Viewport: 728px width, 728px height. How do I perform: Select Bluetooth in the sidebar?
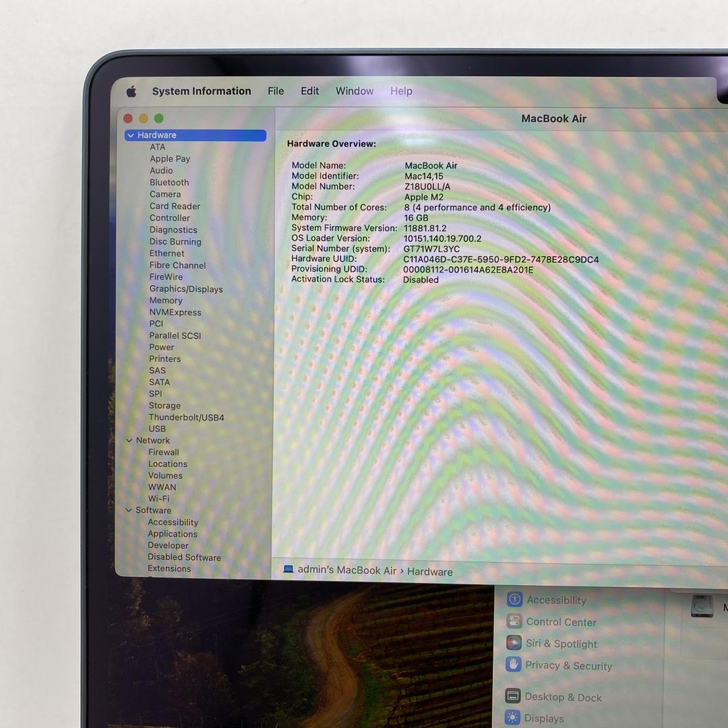tap(169, 183)
